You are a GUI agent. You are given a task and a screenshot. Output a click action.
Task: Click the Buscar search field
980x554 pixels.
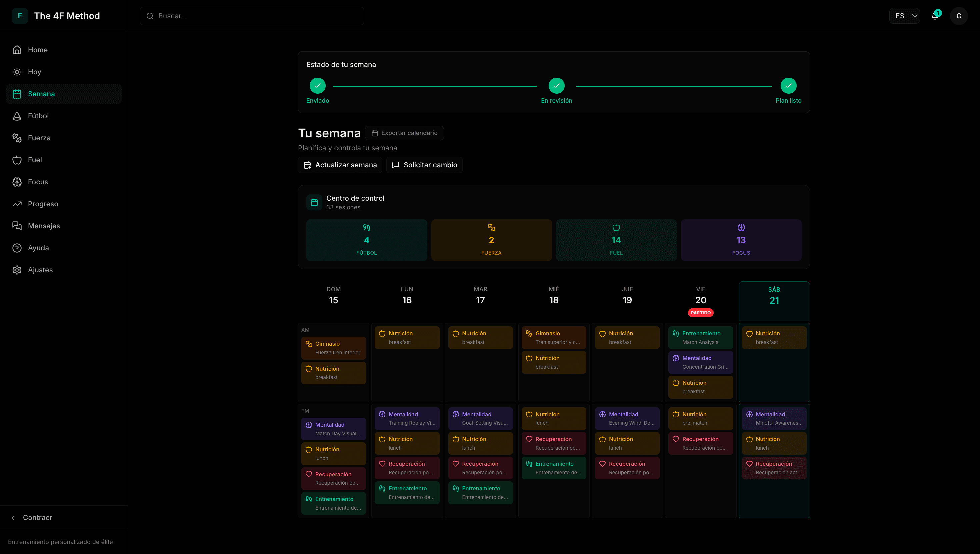(x=252, y=16)
